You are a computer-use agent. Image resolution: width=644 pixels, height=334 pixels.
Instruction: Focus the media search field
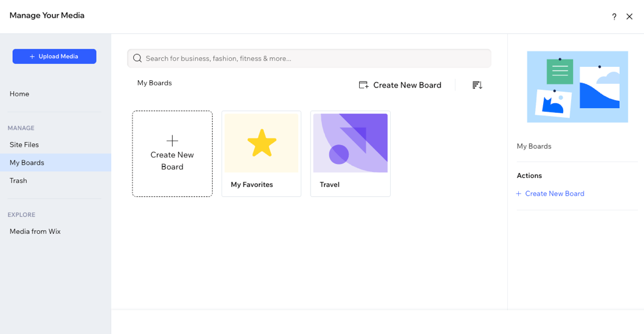pyautogui.click(x=316, y=58)
